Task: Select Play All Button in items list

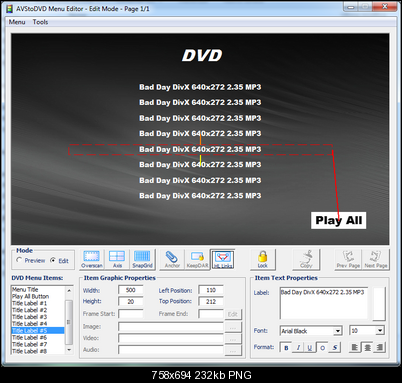Action: point(38,296)
